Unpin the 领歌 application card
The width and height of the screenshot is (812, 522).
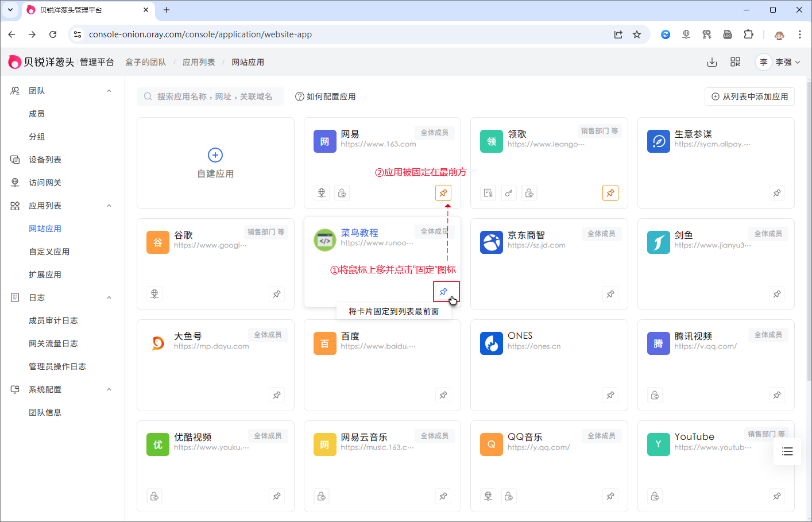(x=610, y=193)
